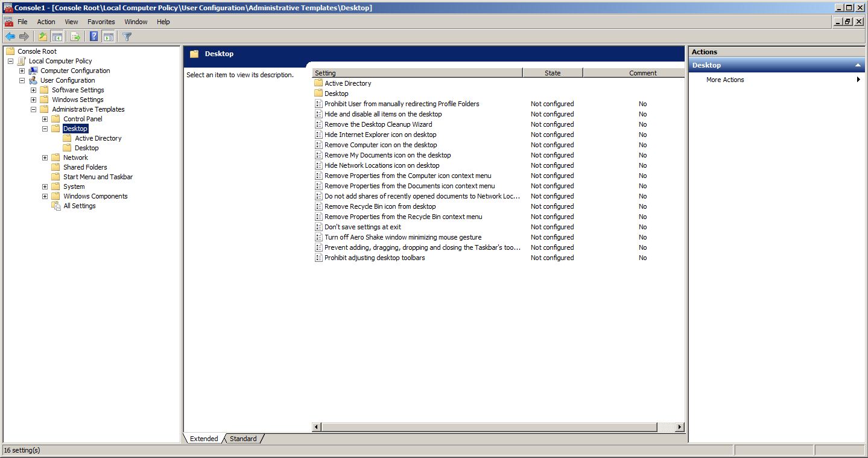Expand the System node
Image resolution: width=868 pixels, height=458 pixels.
[45, 186]
